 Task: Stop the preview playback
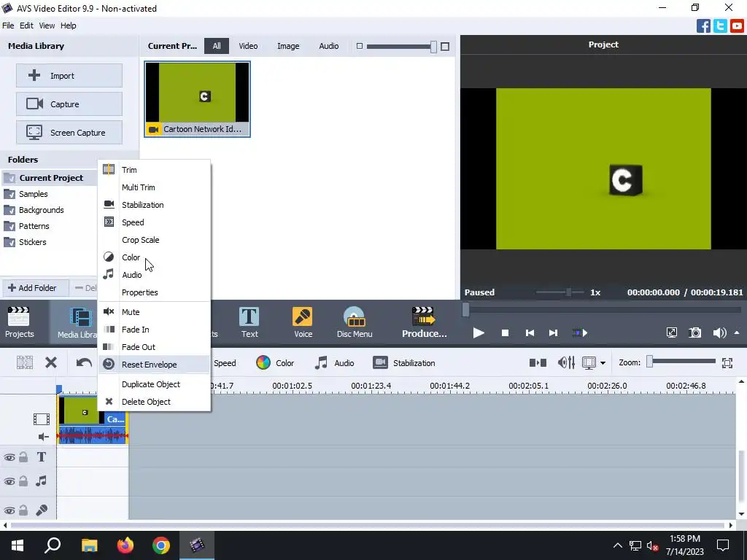click(x=505, y=332)
